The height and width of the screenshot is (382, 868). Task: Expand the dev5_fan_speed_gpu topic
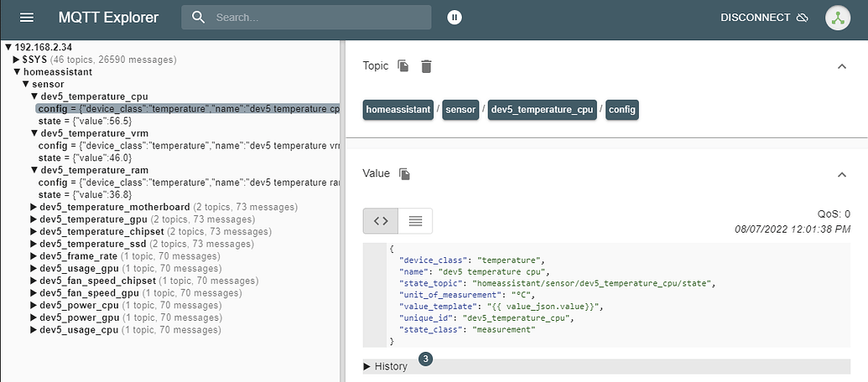pos(34,293)
